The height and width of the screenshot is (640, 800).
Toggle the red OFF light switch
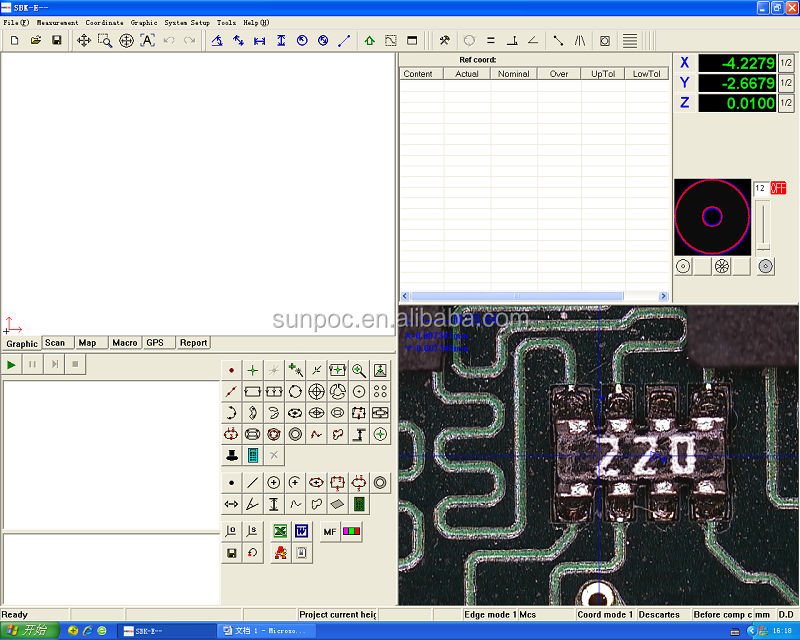(x=778, y=188)
